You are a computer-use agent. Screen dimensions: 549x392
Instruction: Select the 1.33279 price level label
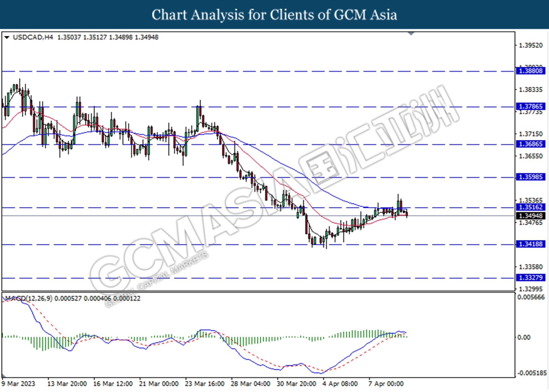coord(531,278)
